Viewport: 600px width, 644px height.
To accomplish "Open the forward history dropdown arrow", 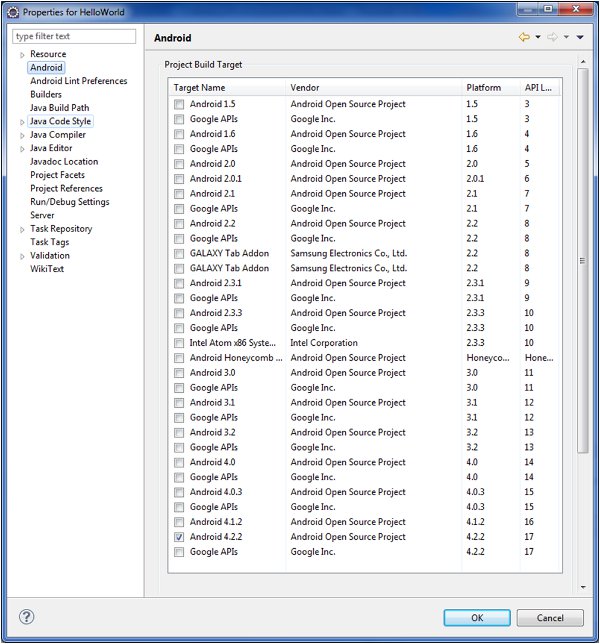I will coord(566,37).
